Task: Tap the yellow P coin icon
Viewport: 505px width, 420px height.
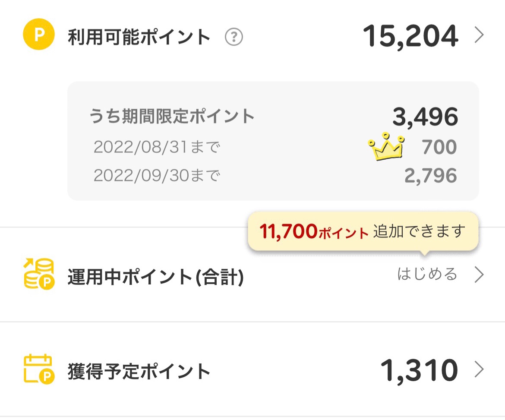Action: pyautogui.click(x=38, y=35)
